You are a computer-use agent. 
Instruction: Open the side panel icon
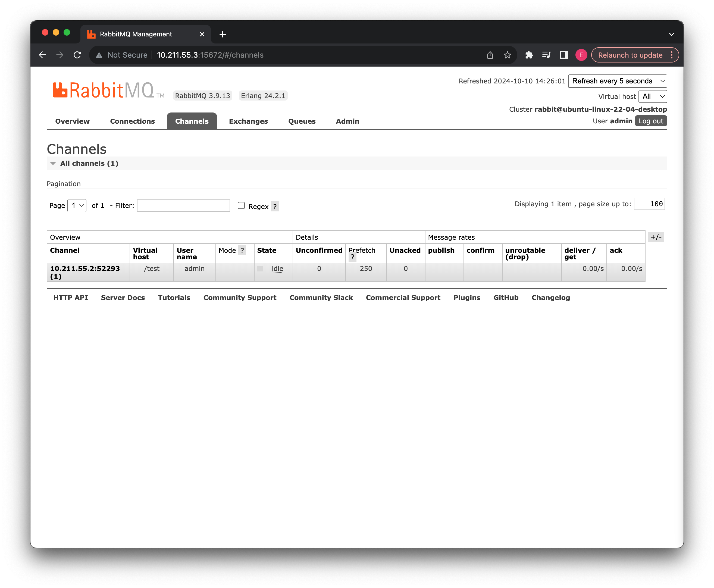563,55
